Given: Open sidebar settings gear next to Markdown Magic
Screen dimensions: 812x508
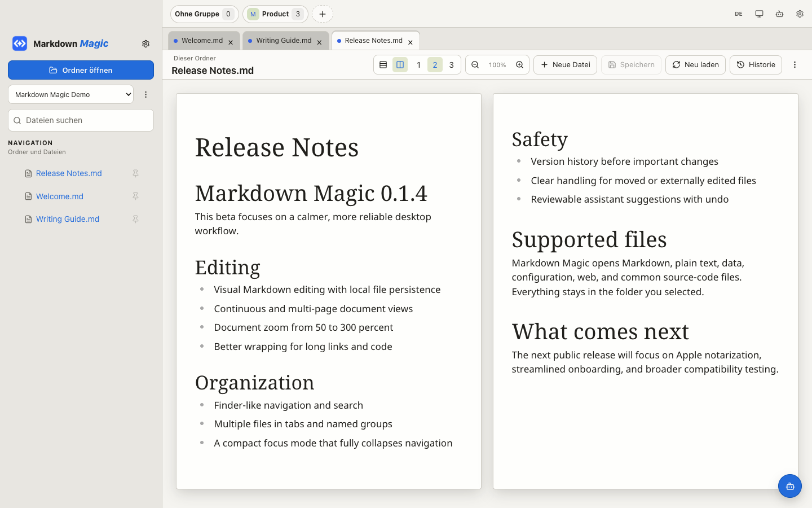Looking at the screenshot, I should [x=145, y=43].
